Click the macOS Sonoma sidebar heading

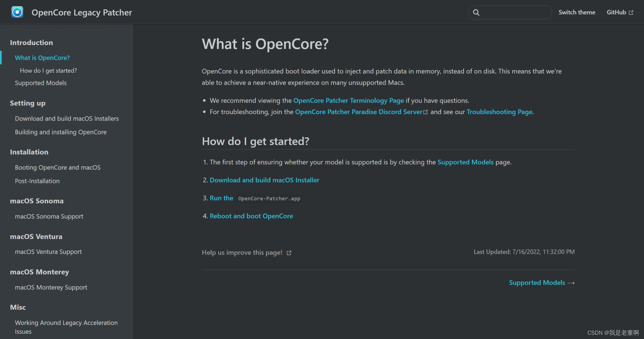[37, 201]
